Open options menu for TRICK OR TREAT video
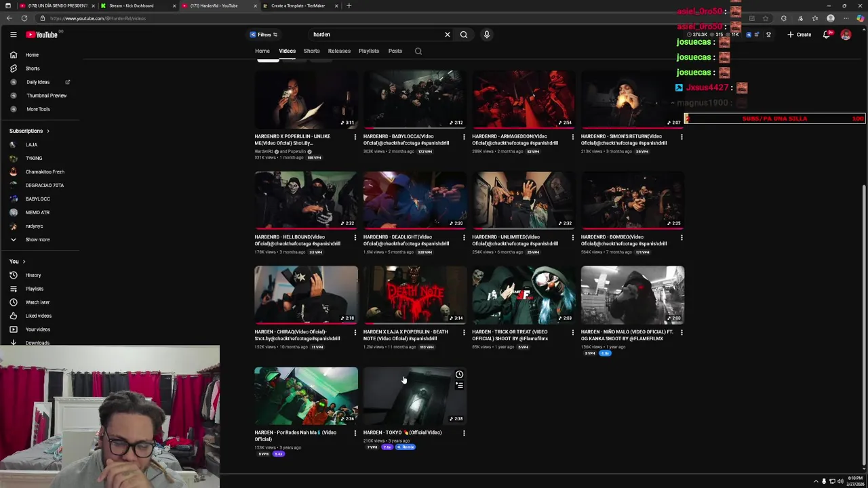Screen dimensions: 868x488 572,333
